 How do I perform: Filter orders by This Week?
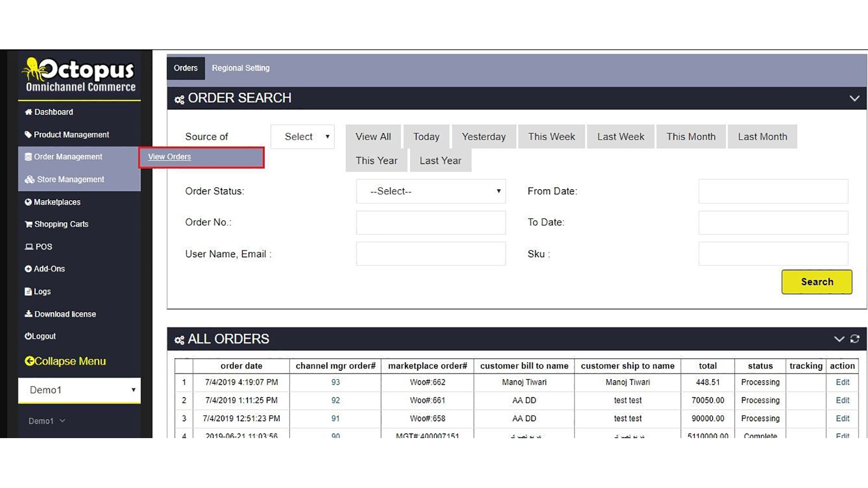(x=551, y=137)
